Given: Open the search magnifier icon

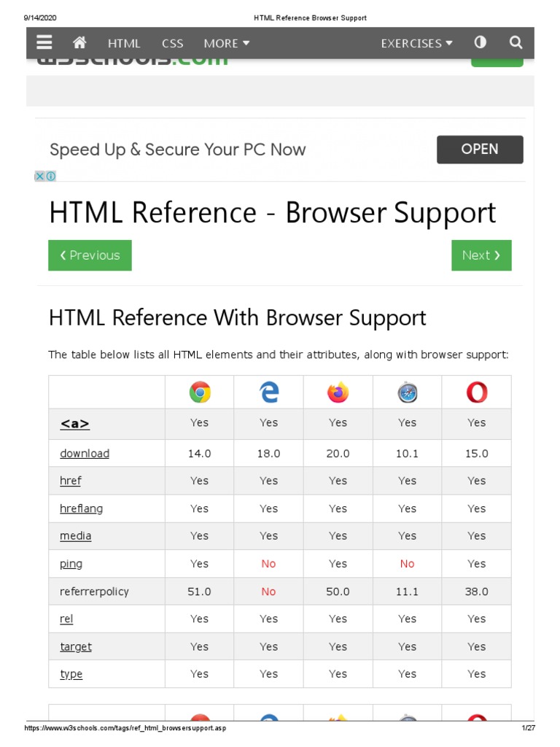Looking at the screenshot, I should [x=516, y=42].
